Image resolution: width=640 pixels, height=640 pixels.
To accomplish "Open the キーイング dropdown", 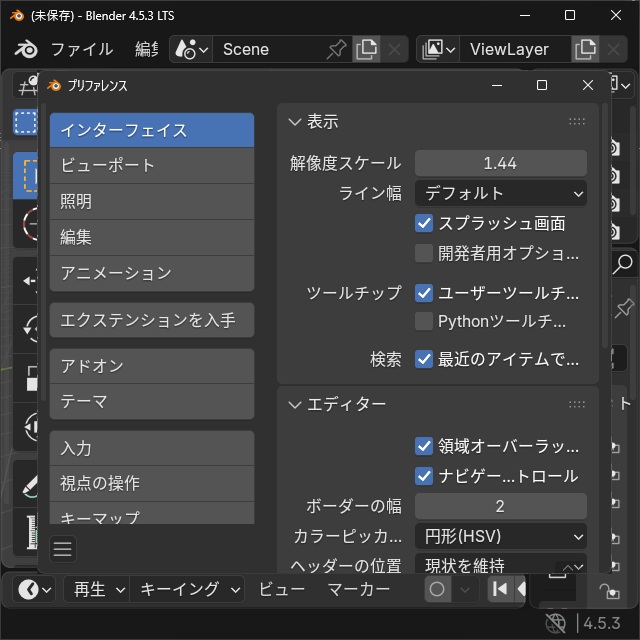I will pyautogui.click(x=187, y=589).
